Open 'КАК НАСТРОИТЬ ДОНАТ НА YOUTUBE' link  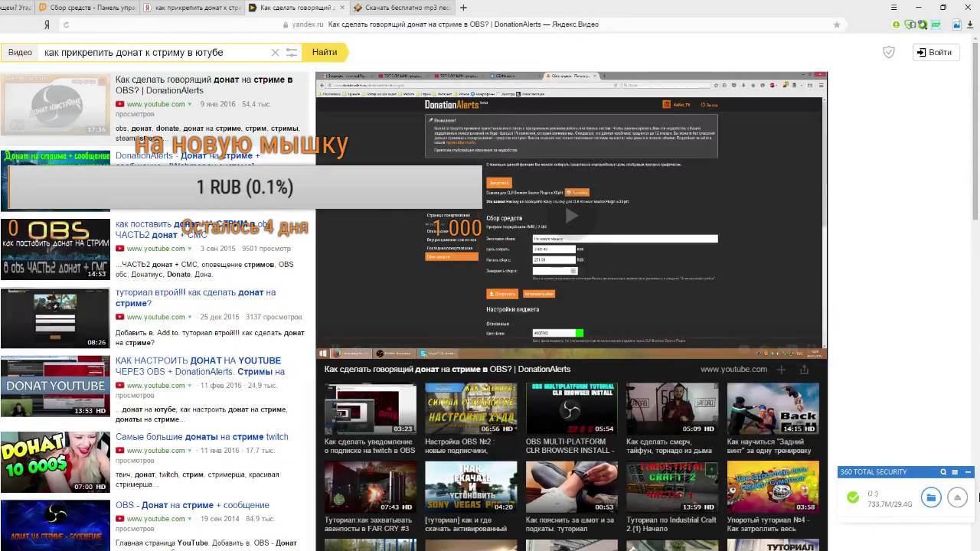click(x=200, y=366)
